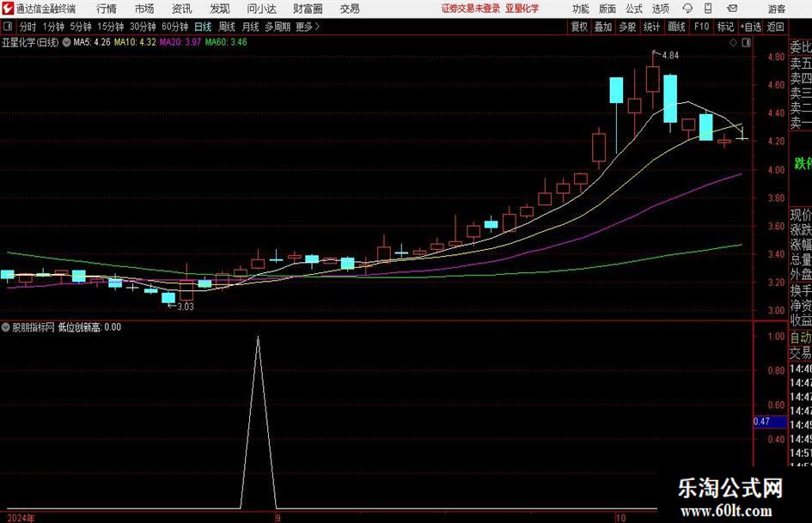812x523 pixels.
Task: Open F10 company information
Action: 702,27
